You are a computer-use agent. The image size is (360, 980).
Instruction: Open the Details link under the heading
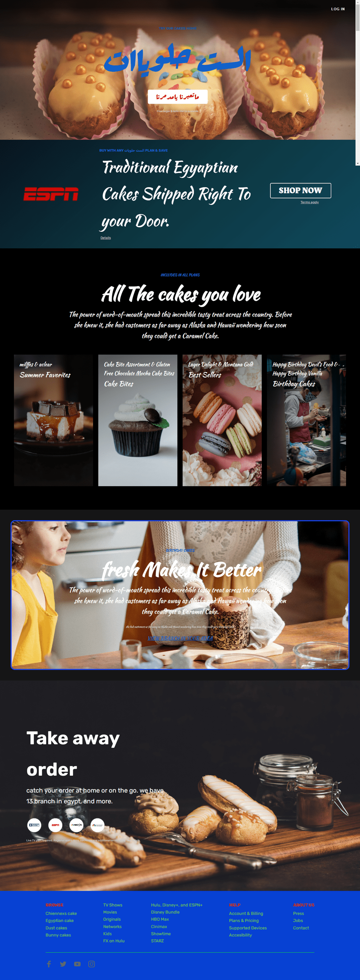click(x=106, y=238)
